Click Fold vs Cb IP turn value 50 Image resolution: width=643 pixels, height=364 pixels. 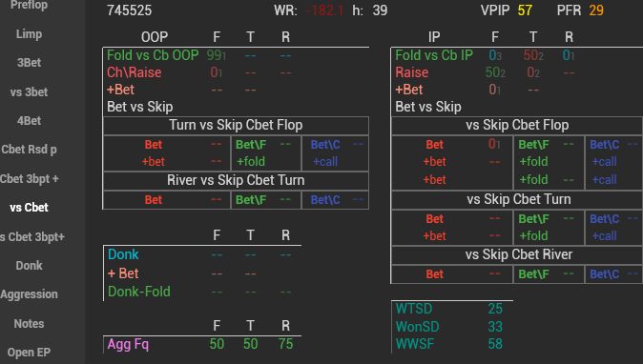pos(533,55)
